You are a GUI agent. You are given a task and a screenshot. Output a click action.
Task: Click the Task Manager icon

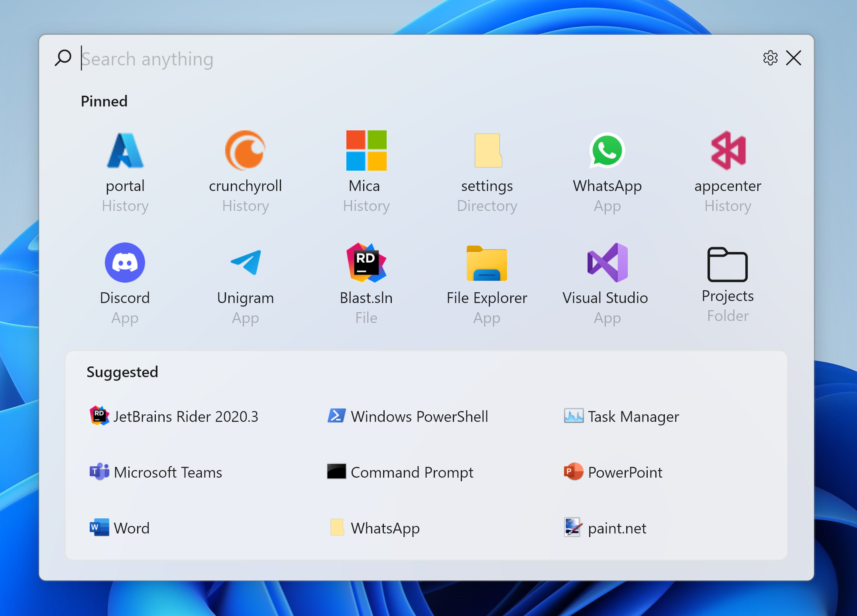574,416
